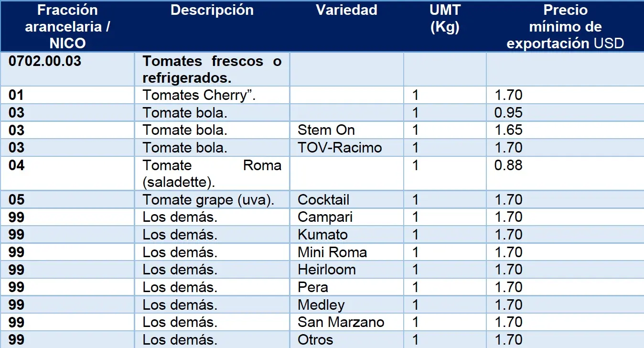This screenshot has height=348, width=644.
Task: Select the Otros variety cell
Action: pos(347,340)
